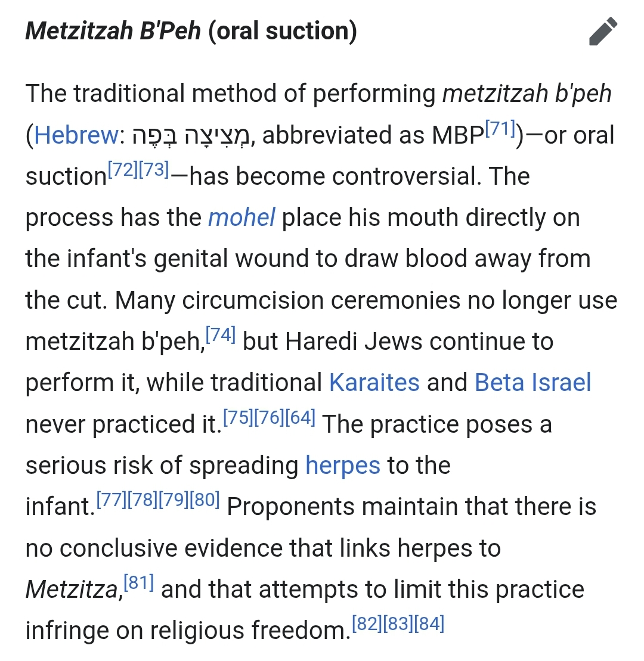Open citation reference 73
This screenshot has width=644, height=661.
tap(153, 169)
